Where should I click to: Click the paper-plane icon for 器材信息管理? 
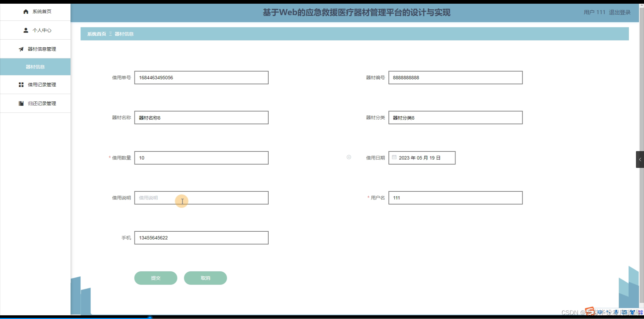pos(21,49)
